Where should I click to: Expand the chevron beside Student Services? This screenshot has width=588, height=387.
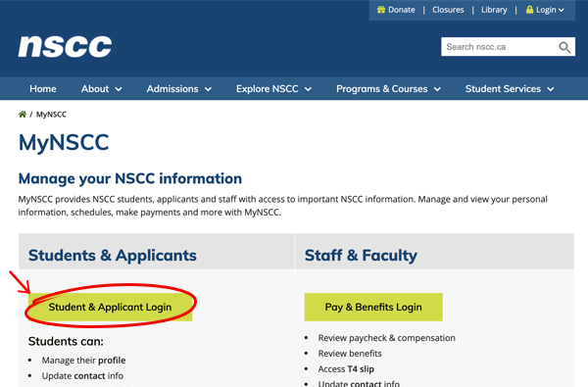pyautogui.click(x=550, y=89)
